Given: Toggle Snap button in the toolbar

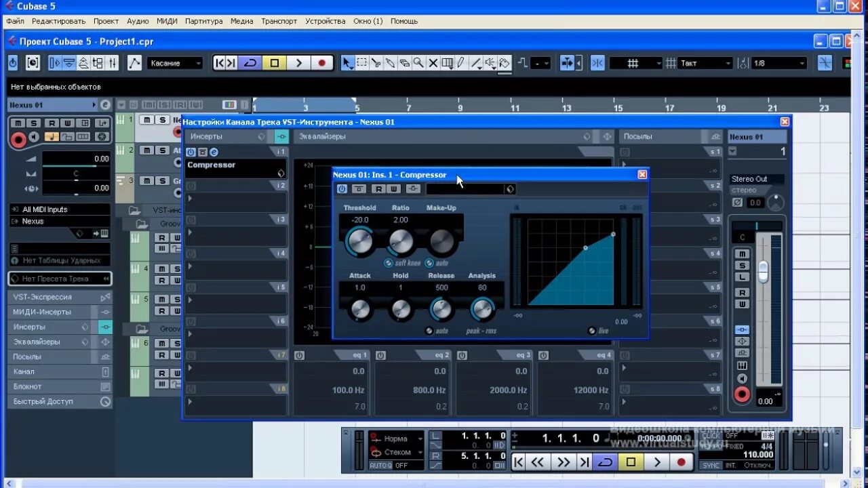Looking at the screenshot, I should [x=597, y=63].
